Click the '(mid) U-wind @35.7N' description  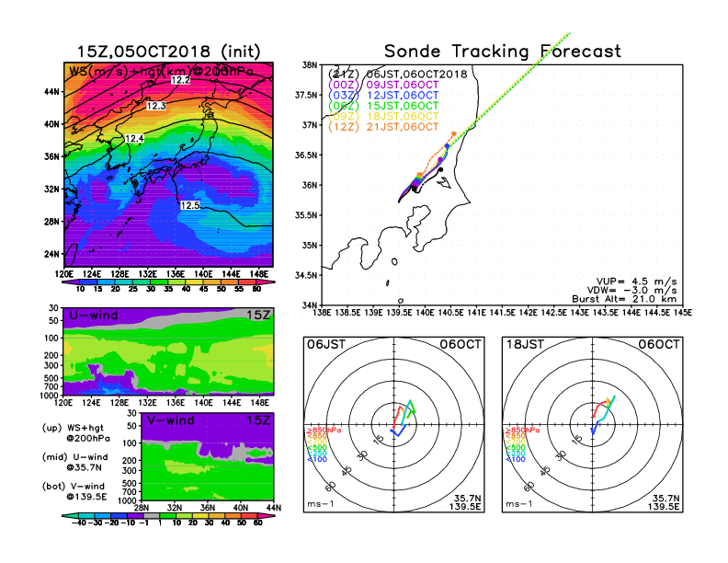74,462
